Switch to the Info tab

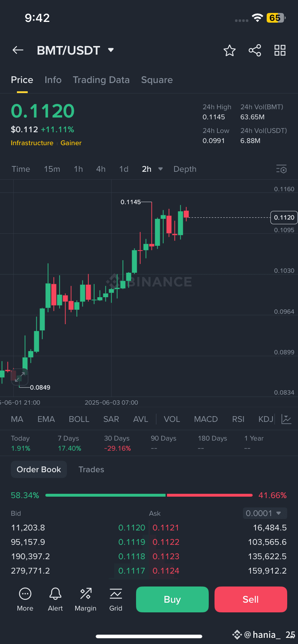coord(53,80)
